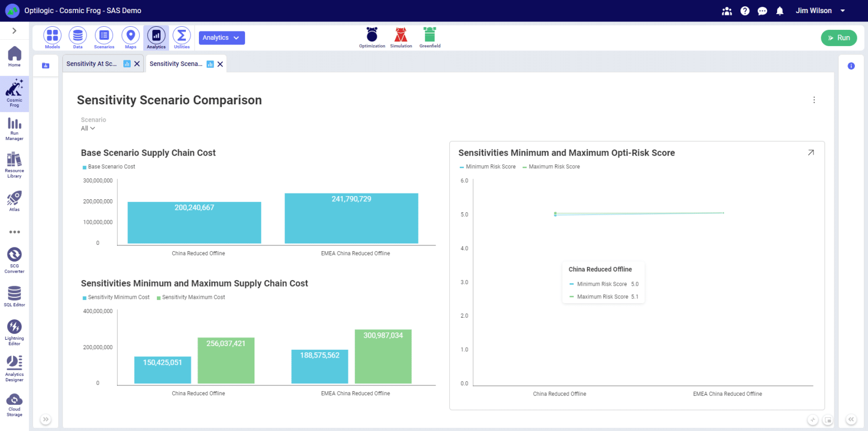Toggle Sensitivity Maximum Cost legend entry
The image size is (868, 431).
[191, 297]
